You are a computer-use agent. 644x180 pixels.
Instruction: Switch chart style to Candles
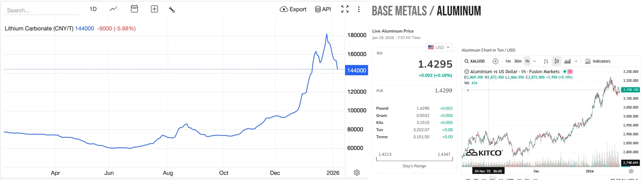pyautogui.click(x=557, y=61)
